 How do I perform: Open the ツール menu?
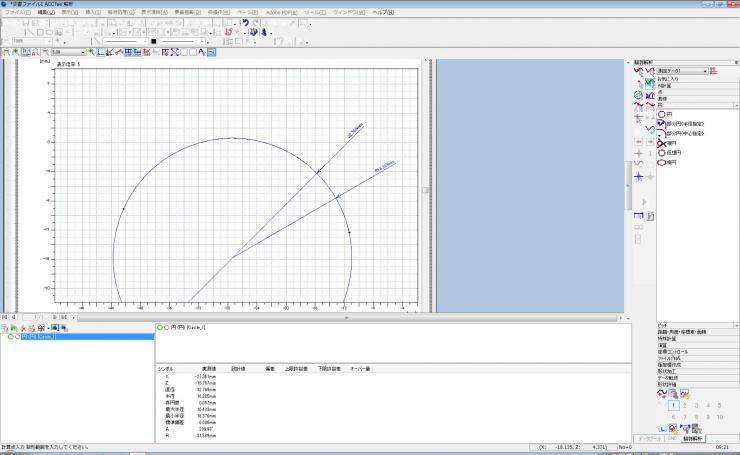coord(315,12)
